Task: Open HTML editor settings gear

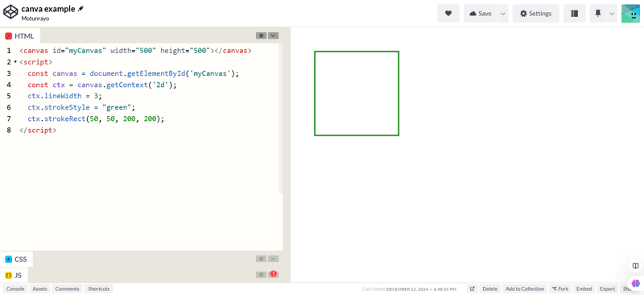Action: [x=261, y=35]
